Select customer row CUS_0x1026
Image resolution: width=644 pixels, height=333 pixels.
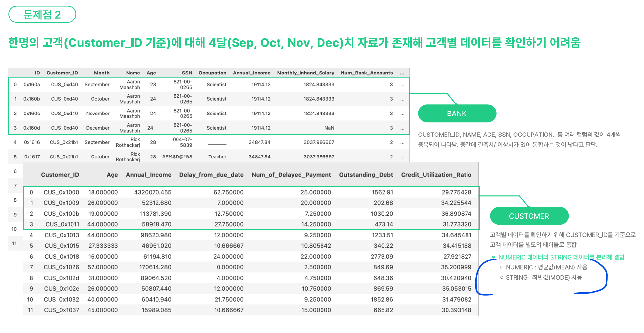point(251,267)
